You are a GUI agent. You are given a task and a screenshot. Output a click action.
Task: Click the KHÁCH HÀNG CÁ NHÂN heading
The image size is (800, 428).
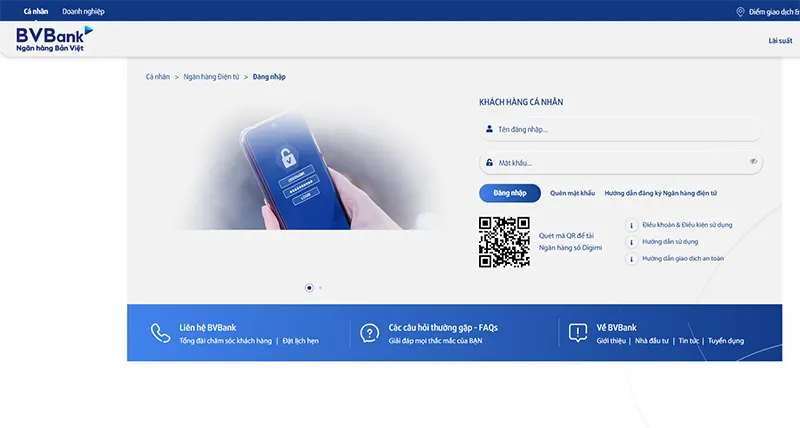pos(521,102)
